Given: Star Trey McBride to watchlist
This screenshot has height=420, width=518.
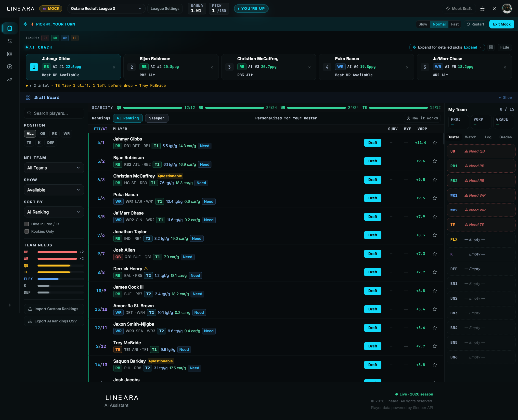Looking at the screenshot, I should click(435, 346).
